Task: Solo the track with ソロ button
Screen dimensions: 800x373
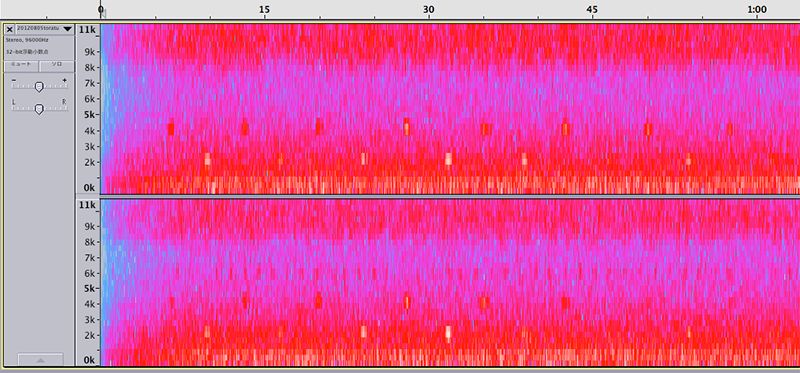Action: 57,65
